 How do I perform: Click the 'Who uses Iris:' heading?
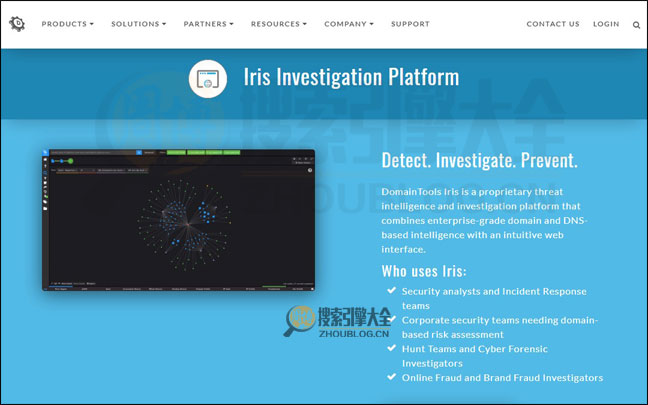[x=424, y=271]
